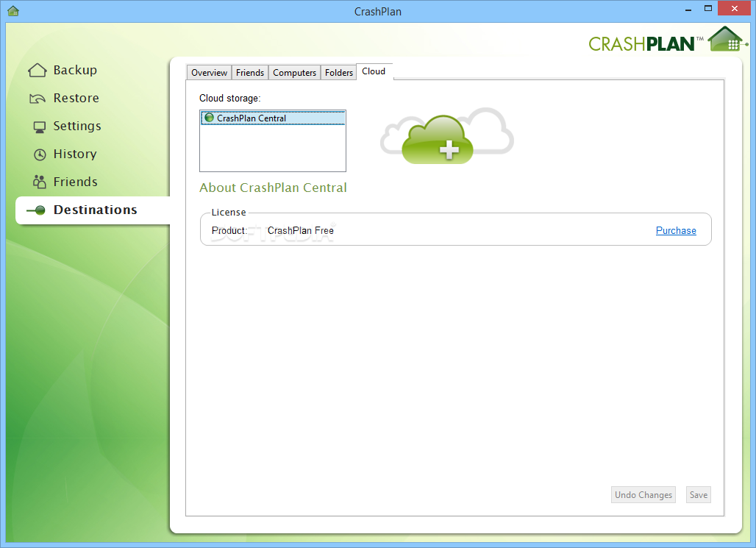Click the green cloud plus icon
The image size is (756, 548).
point(438,140)
